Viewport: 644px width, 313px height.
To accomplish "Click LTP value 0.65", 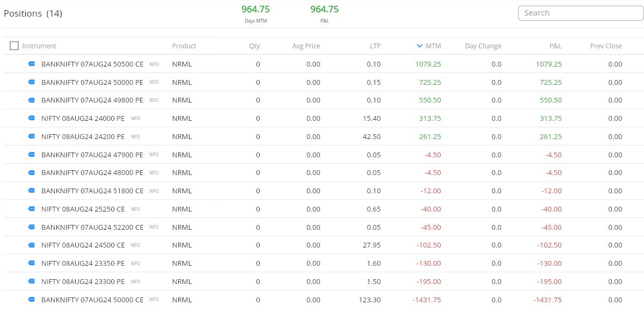I will tap(374, 209).
